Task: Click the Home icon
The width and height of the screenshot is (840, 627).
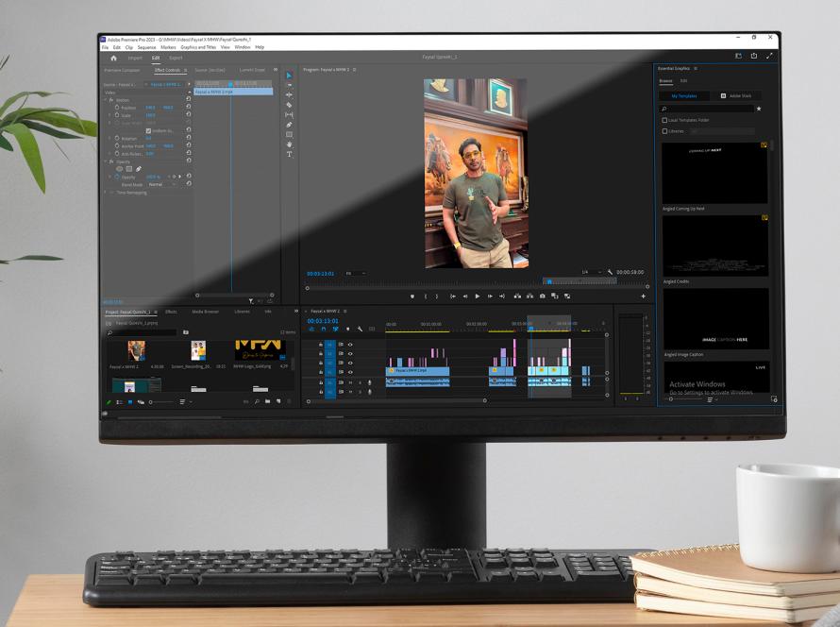Action: (x=114, y=59)
